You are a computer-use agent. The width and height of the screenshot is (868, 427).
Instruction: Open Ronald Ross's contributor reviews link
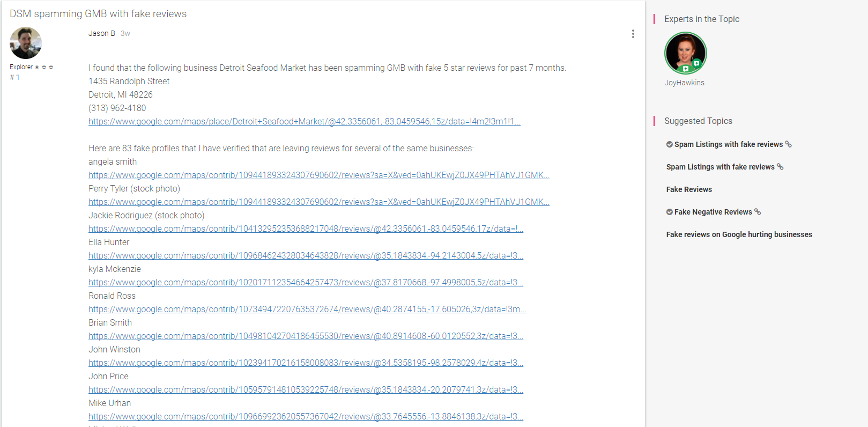(307, 310)
